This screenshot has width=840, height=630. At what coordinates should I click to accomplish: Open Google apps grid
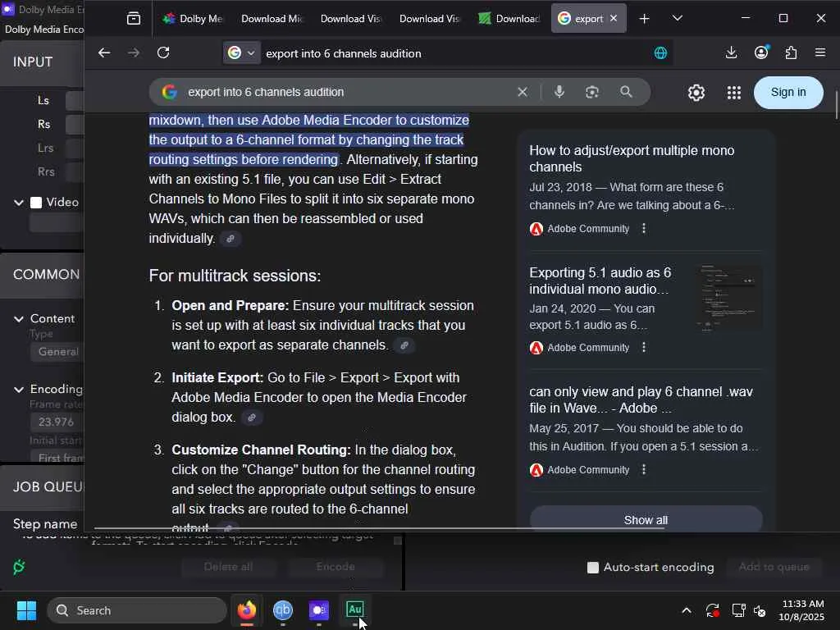tap(734, 93)
